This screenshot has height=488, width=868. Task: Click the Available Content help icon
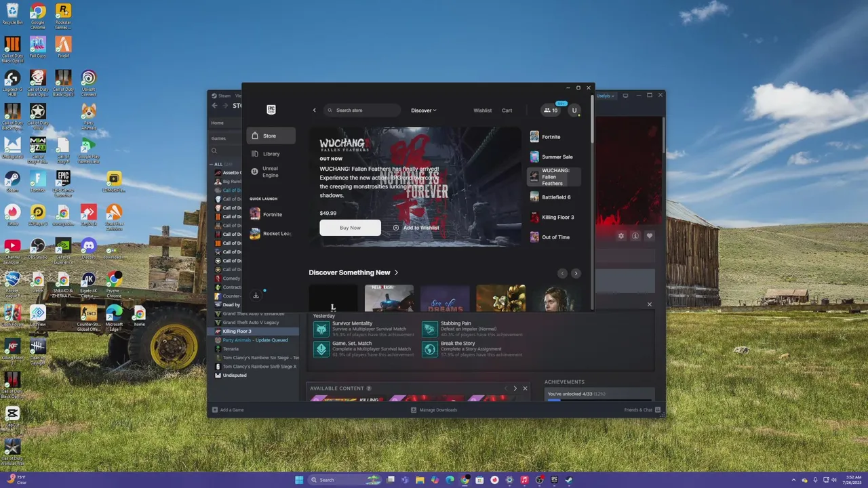(x=369, y=388)
